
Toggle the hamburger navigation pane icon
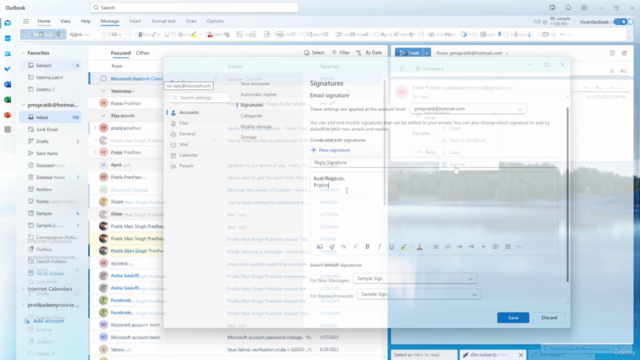tap(26, 21)
